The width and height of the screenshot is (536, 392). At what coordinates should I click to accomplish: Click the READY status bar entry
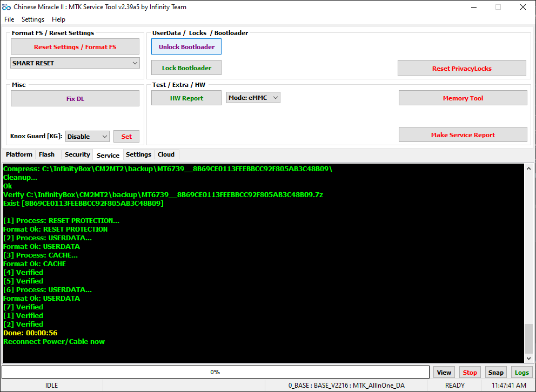454,386
